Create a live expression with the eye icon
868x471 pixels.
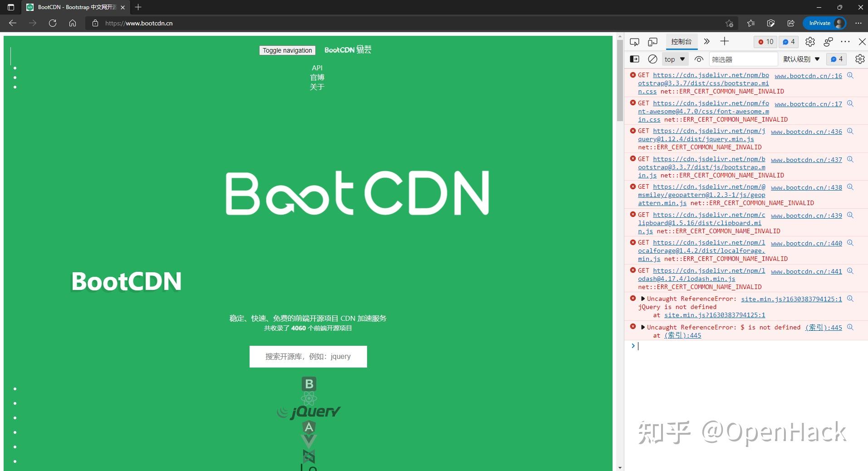pyautogui.click(x=699, y=59)
